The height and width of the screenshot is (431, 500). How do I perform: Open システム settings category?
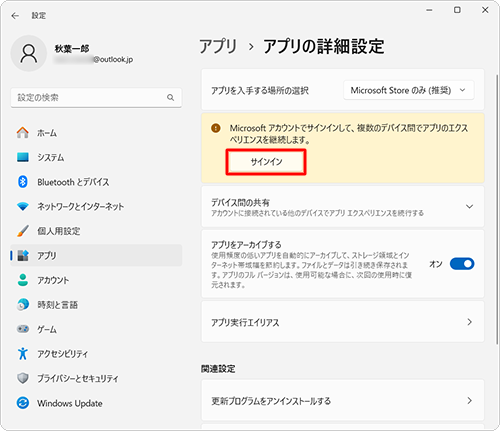click(x=96, y=157)
